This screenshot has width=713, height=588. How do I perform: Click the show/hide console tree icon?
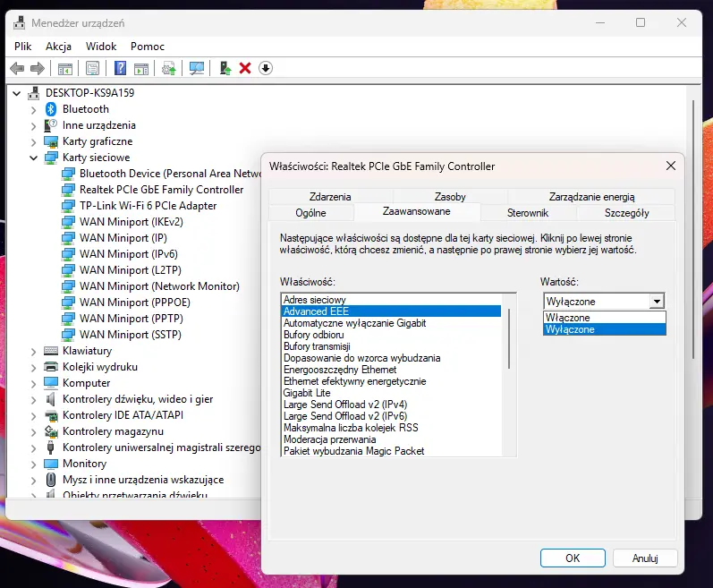point(65,69)
